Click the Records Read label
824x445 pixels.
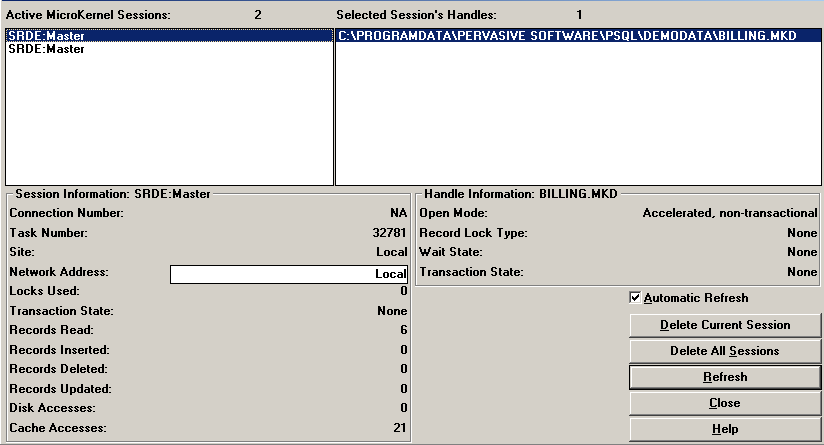[51, 330]
